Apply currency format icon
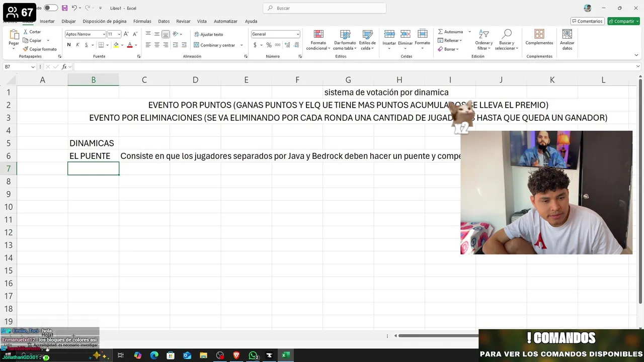 (x=255, y=45)
